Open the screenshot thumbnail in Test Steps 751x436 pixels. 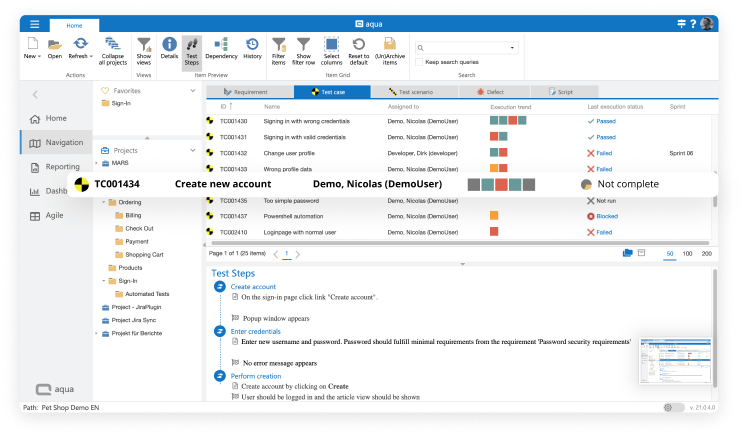click(675, 361)
